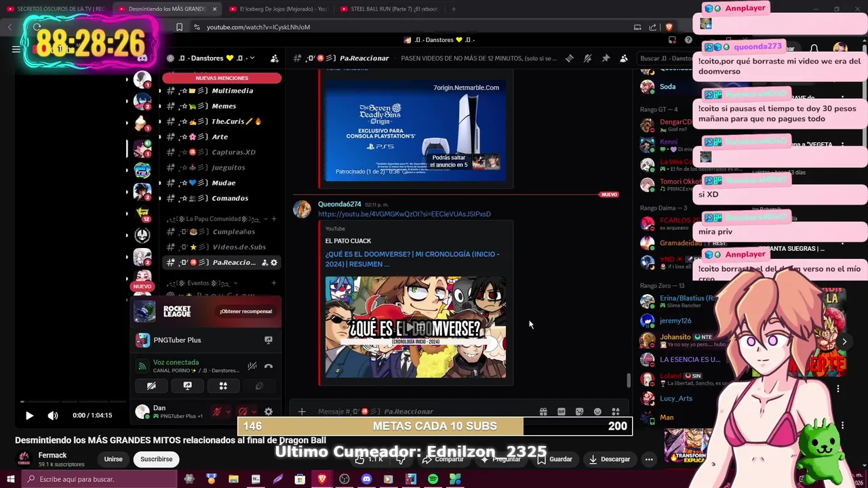Open pinned messages in Discord header
The width and height of the screenshot is (868, 488).
pos(606,58)
